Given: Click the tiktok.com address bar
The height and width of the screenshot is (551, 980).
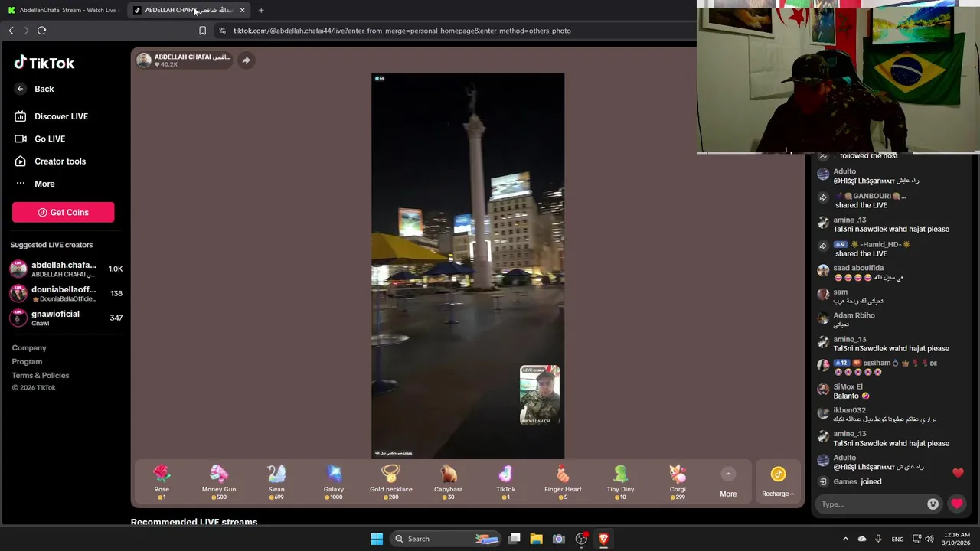Looking at the screenshot, I should [402, 31].
